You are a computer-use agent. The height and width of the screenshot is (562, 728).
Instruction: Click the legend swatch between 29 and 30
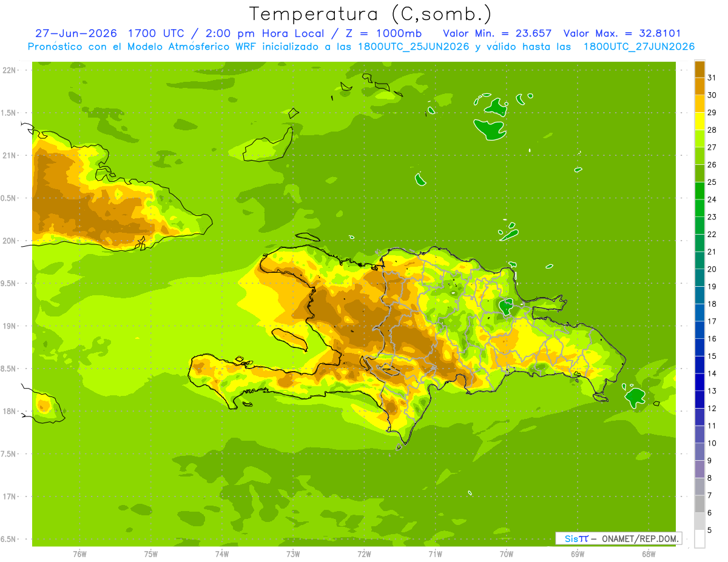(x=699, y=103)
